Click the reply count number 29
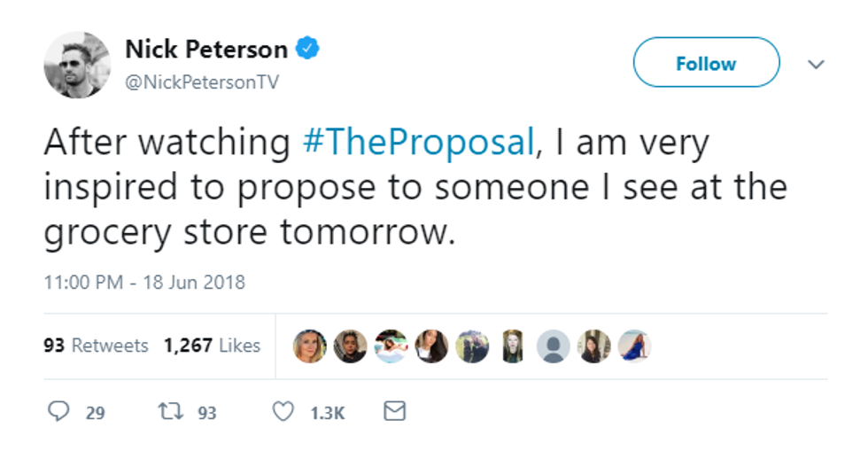The image size is (868, 451). point(95,413)
